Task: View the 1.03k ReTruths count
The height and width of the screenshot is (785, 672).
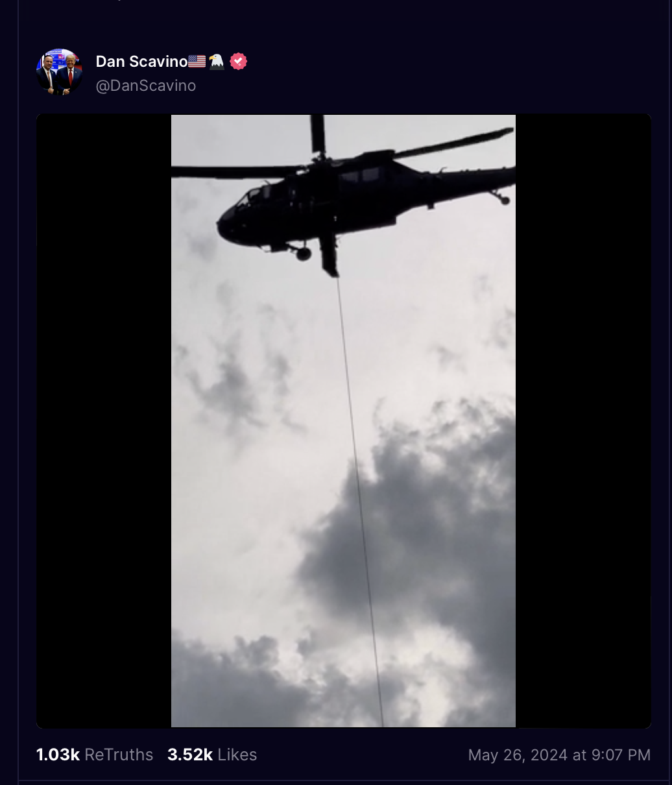Action: tap(58, 755)
